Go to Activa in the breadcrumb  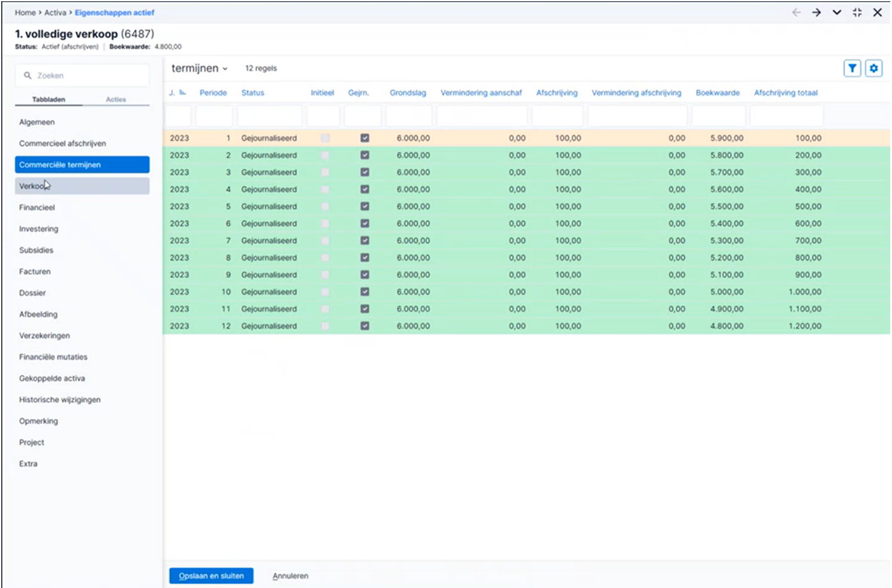click(55, 13)
